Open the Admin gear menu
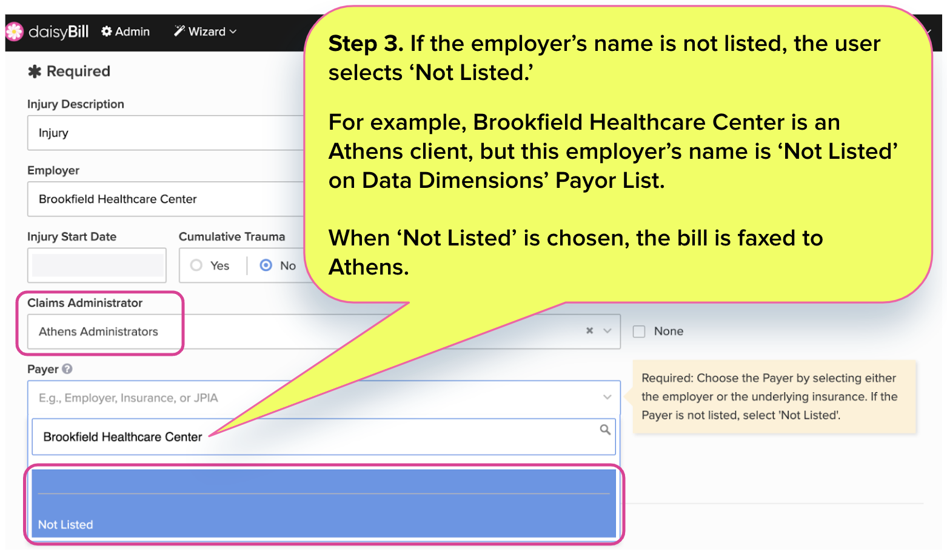 coord(125,32)
